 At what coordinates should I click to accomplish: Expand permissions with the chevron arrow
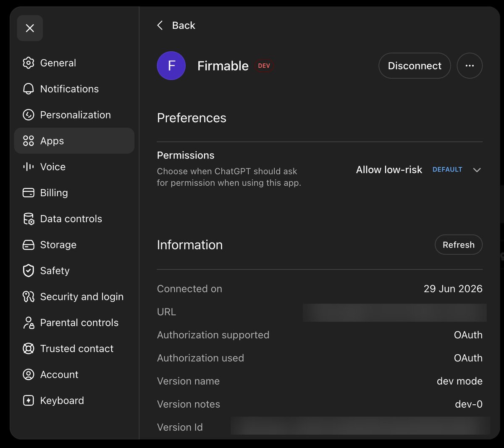[477, 170]
